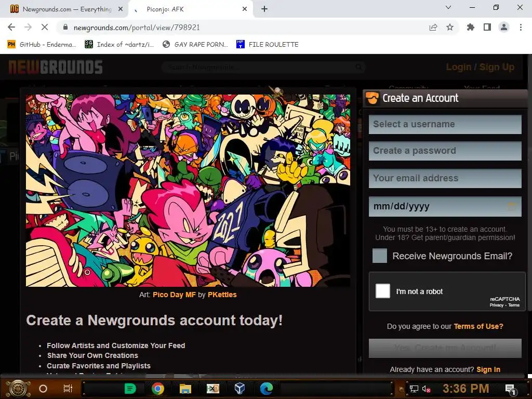Image resolution: width=532 pixels, height=399 pixels.
Task: Switch to the Newgrounds.com — Everything tab
Action: click(x=64, y=9)
